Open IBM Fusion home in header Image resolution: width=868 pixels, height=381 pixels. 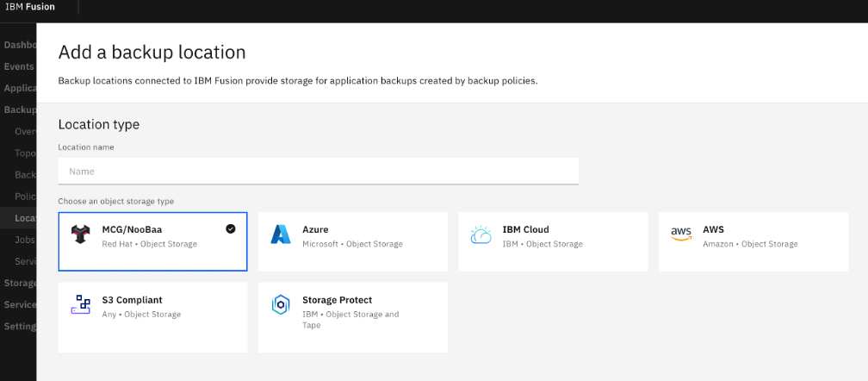[x=30, y=7]
